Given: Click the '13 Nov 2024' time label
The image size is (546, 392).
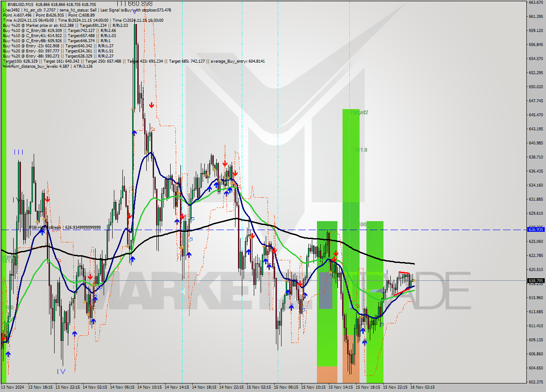Looking at the screenshot, I should tap(12, 387).
